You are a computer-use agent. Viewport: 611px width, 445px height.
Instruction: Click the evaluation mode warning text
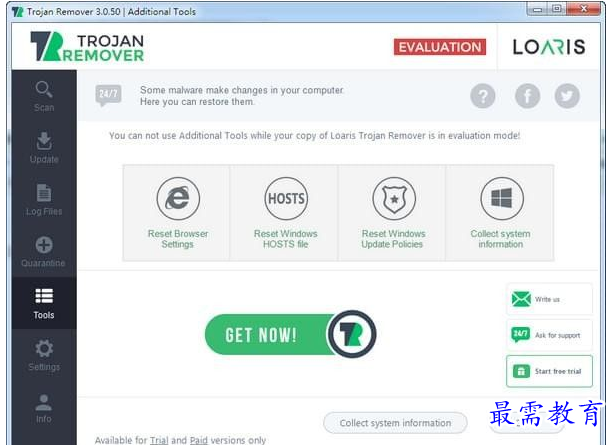point(314,136)
